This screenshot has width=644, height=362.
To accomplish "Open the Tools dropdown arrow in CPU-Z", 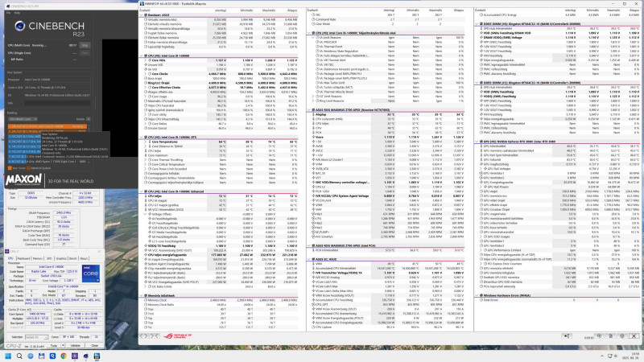I will click(63, 346).
